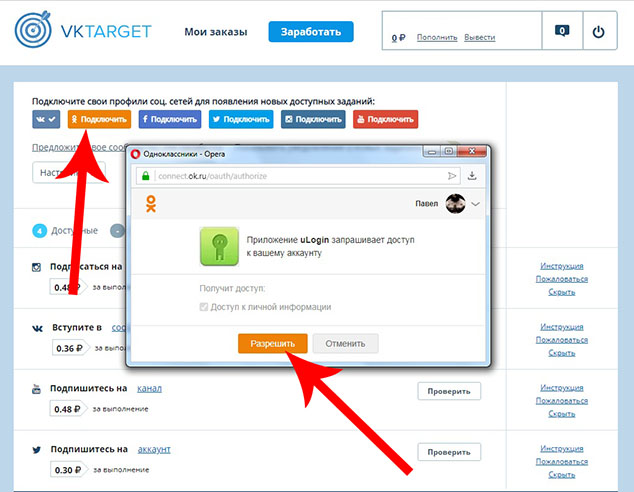
Task: Click the Odnoklassniki logo in popup
Action: point(151,204)
